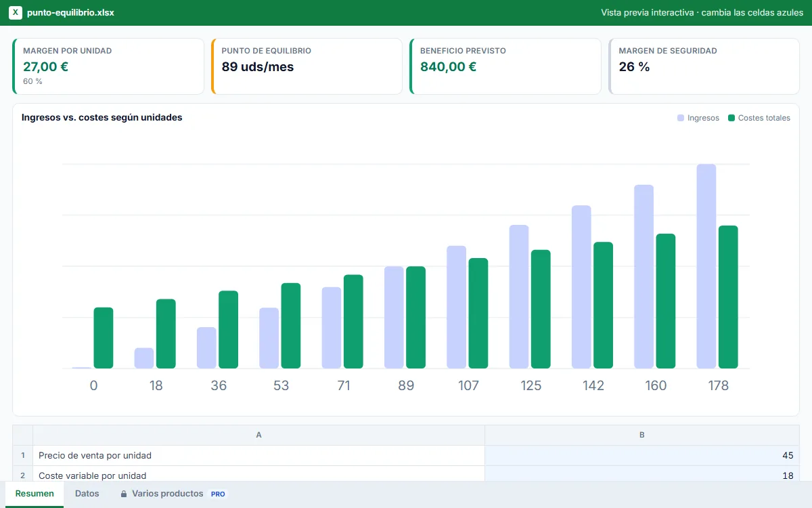Click the PRO badge
This screenshot has width=812, height=508.
[x=218, y=494]
